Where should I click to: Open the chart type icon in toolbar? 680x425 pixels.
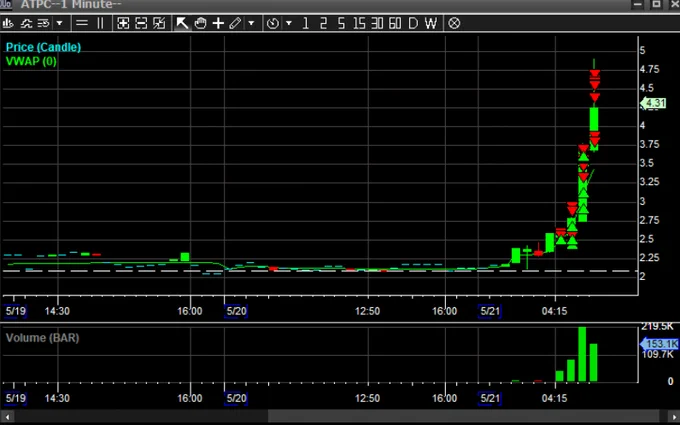8,23
